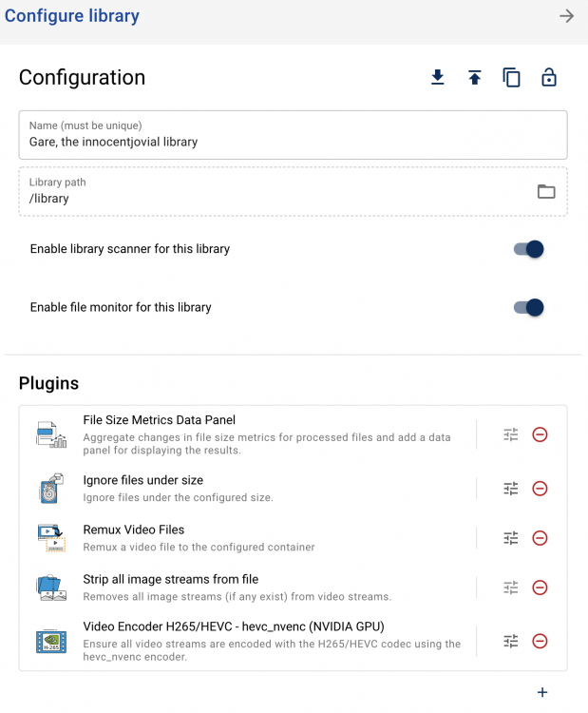Disable file monitor for this library

click(528, 307)
